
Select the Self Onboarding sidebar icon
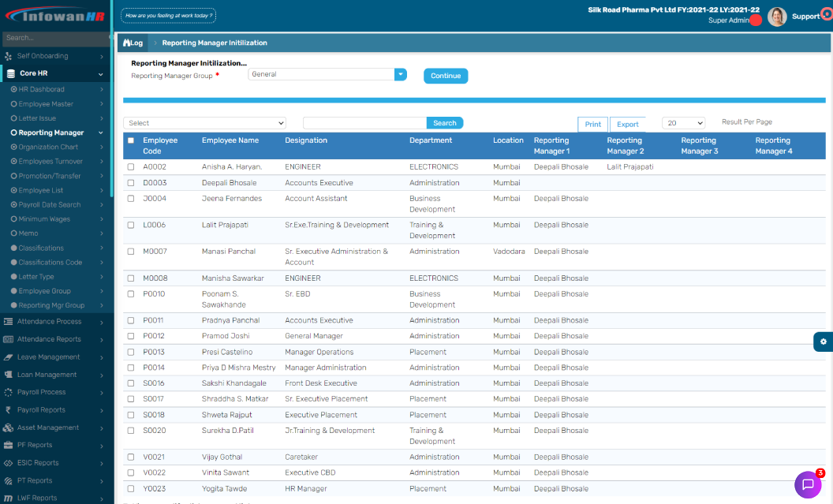click(9, 56)
